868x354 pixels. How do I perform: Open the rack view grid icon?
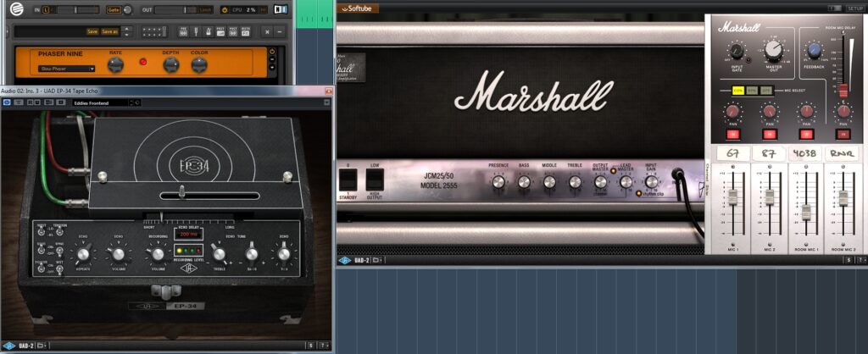pos(154,31)
